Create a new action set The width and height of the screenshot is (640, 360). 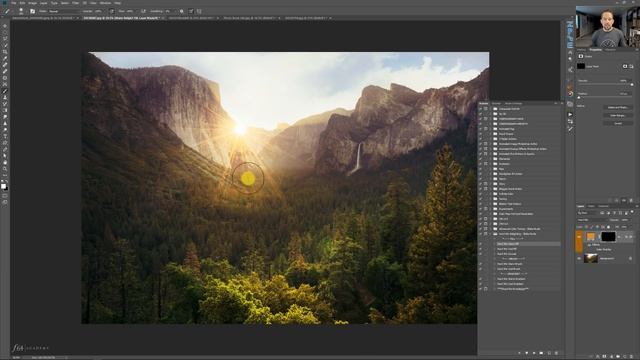tap(542, 353)
